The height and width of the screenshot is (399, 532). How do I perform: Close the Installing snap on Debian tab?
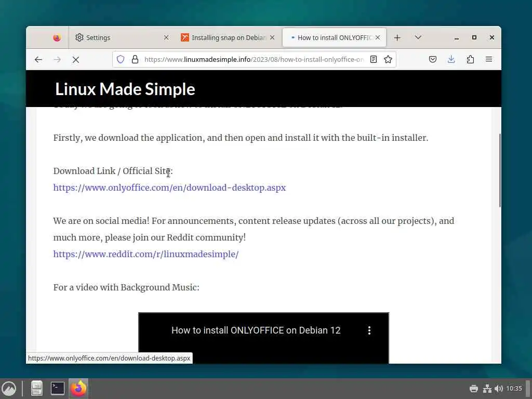click(272, 37)
